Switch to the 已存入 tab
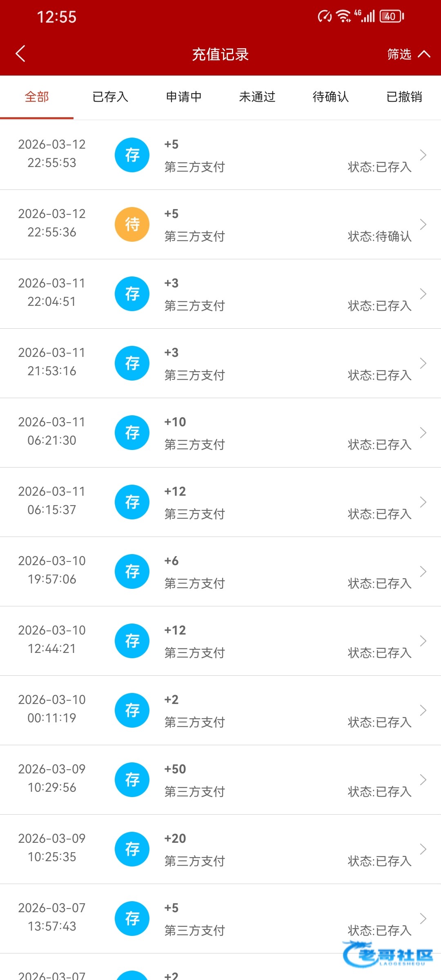The image size is (441, 980). (x=110, y=97)
